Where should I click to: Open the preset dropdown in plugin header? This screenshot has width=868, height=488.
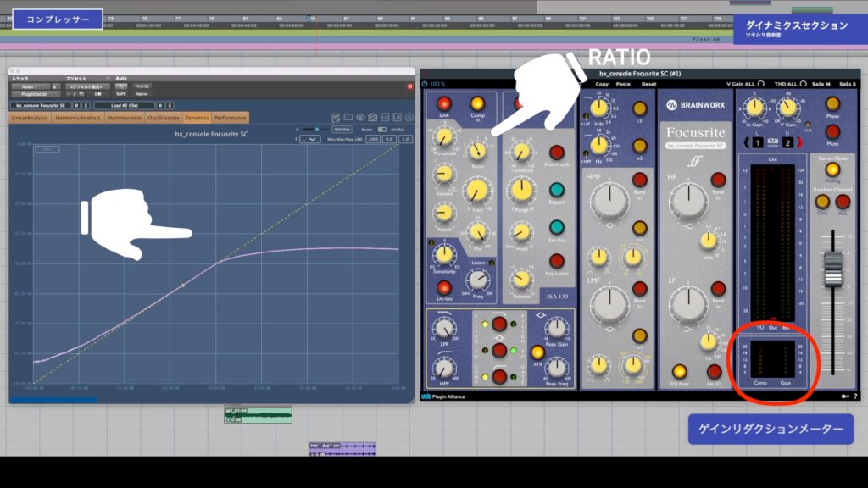(87, 87)
